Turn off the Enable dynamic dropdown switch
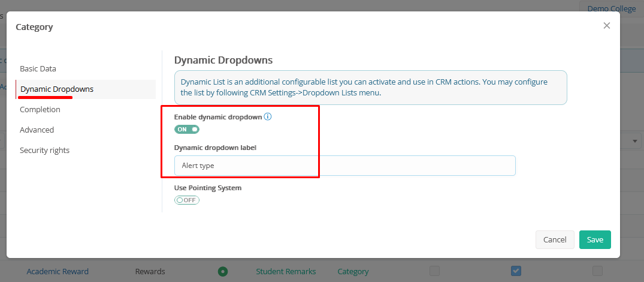This screenshot has width=644, height=282. click(x=186, y=129)
